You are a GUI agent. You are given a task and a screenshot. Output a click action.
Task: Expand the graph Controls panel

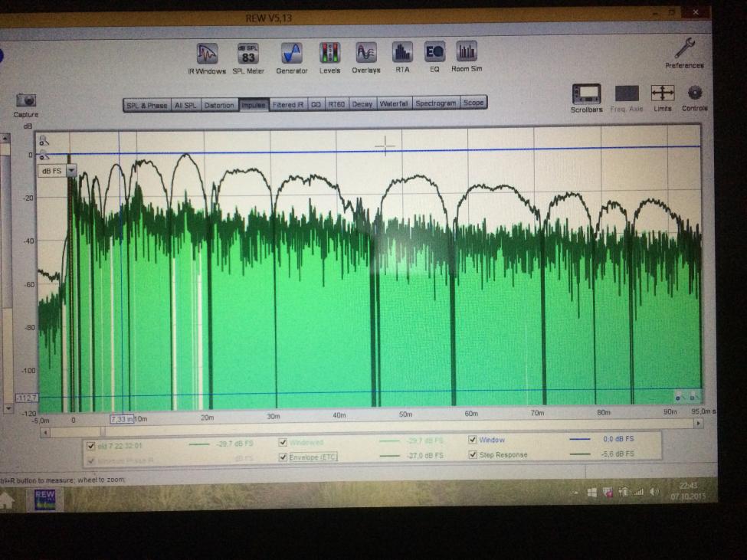coord(694,94)
